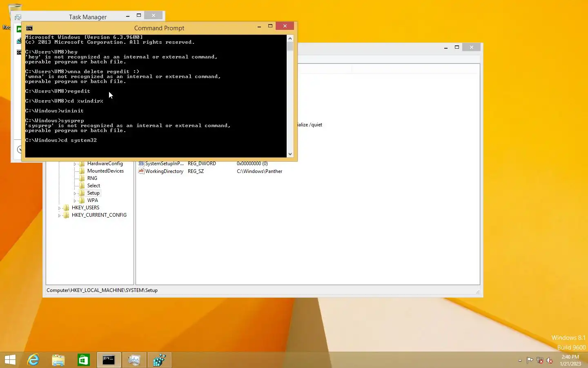Click Command Prompt scrollbar up arrow
Image resolution: width=588 pixels, height=368 pixels.
point(290,38)
